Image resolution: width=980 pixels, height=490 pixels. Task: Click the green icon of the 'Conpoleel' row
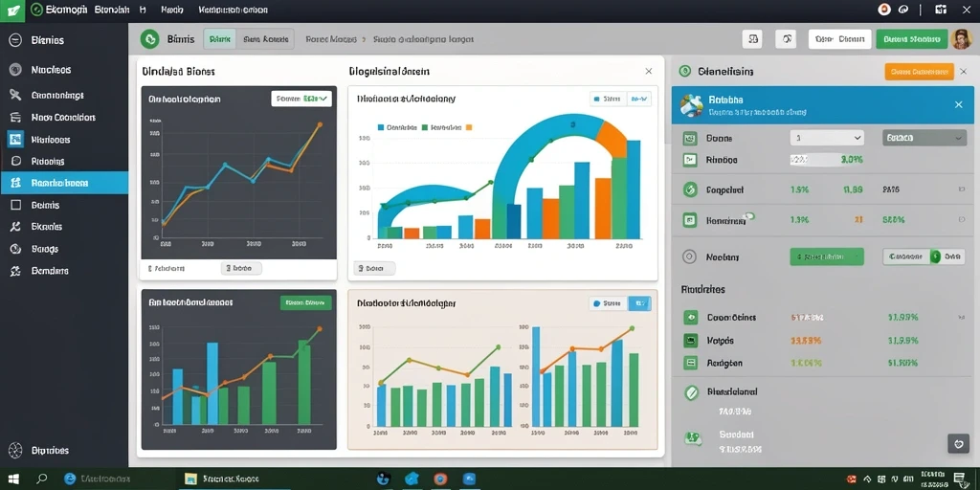[690, 189]
